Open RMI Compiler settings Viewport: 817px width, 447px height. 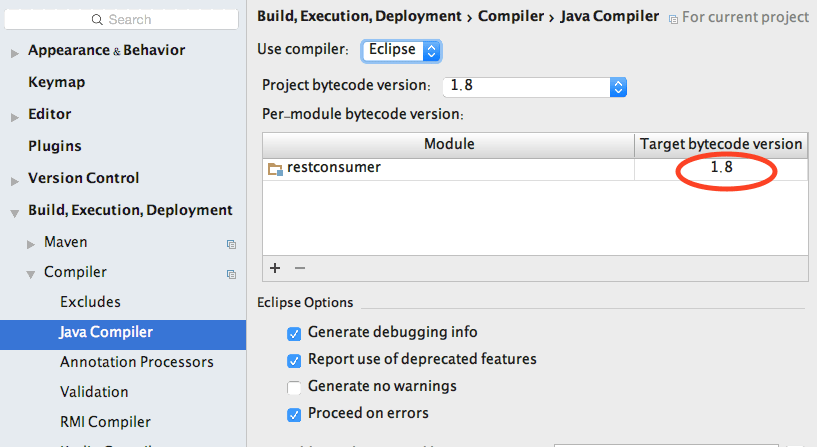105,422
